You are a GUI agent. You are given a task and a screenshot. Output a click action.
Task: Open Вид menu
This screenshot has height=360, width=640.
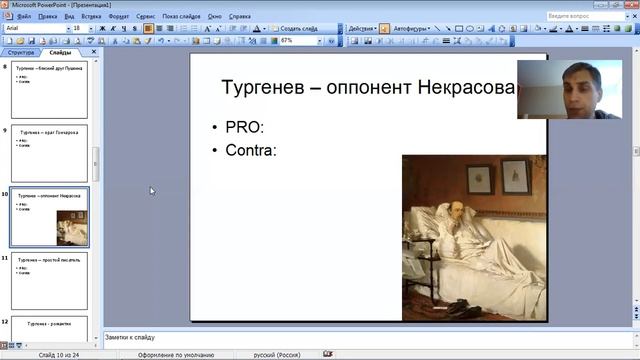[69, 16]
